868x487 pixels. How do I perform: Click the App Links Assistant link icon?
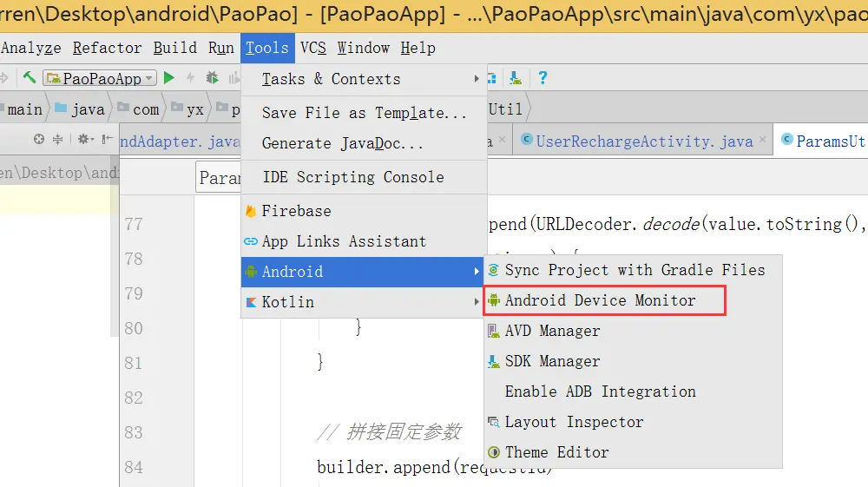(251, 241)
